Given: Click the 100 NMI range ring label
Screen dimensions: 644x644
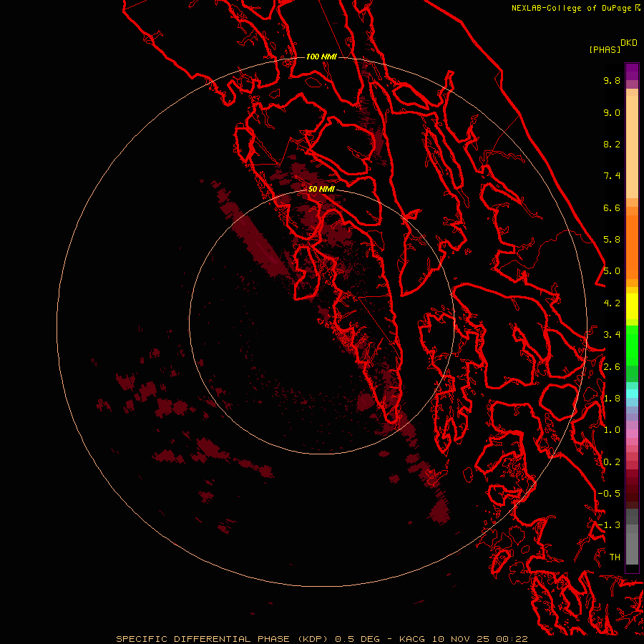Looking at the screenshot, I should pyautogui.click(x=321, y=57).
